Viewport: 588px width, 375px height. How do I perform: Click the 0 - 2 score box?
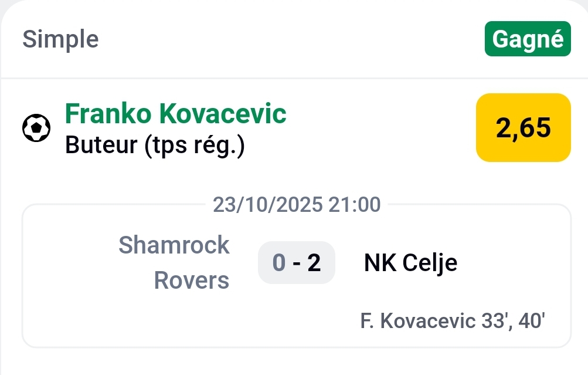pyautogui.click(x=297, y=263)
